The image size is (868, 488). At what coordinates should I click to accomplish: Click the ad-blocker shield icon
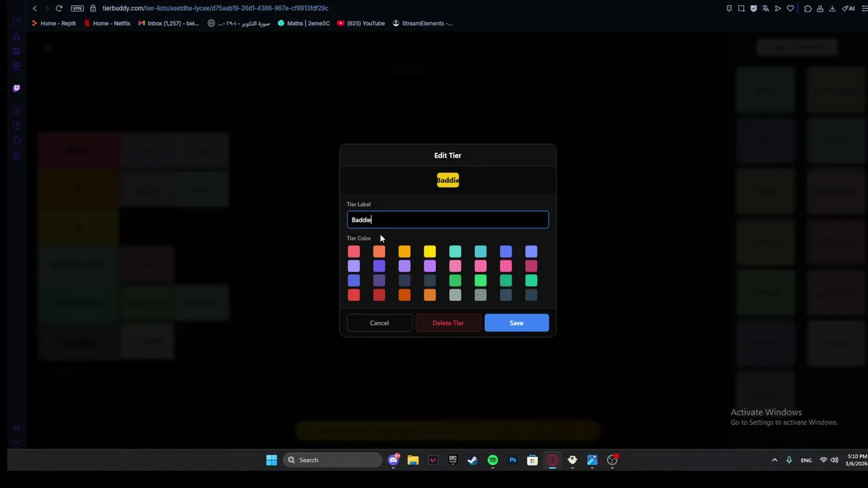point(753,8)
